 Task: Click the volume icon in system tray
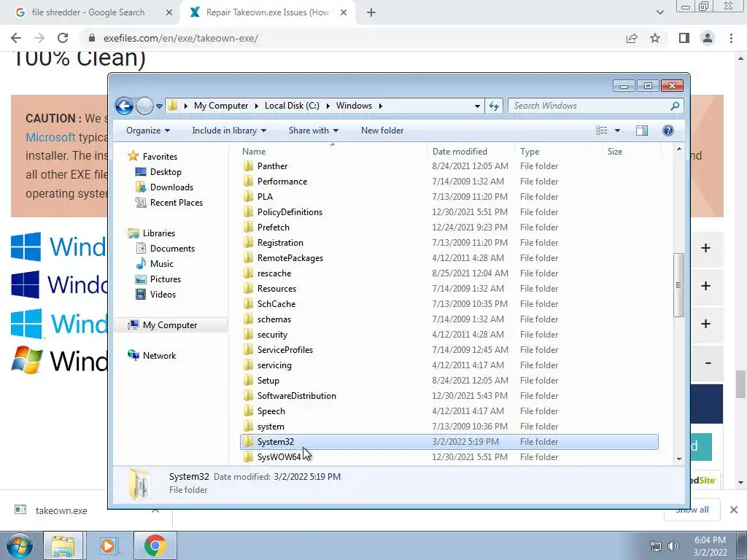click(x=673, y=546)
